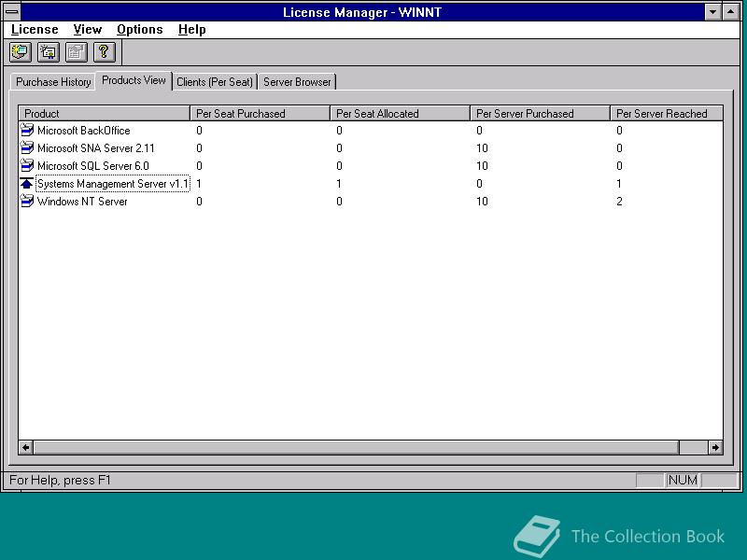
Task: Click SQL Server's Per Server Purchased value 10
Action: coord(482,166)
